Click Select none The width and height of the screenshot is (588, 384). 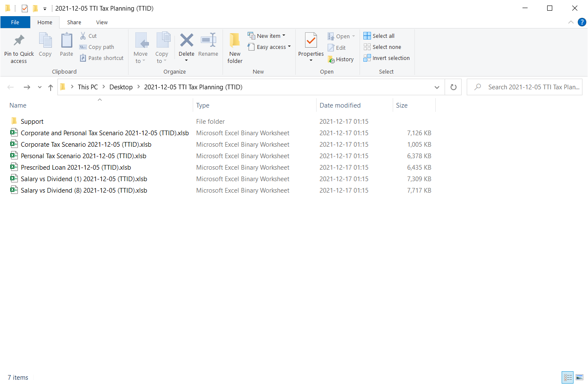pyautogui.click(x=382, y=47)
